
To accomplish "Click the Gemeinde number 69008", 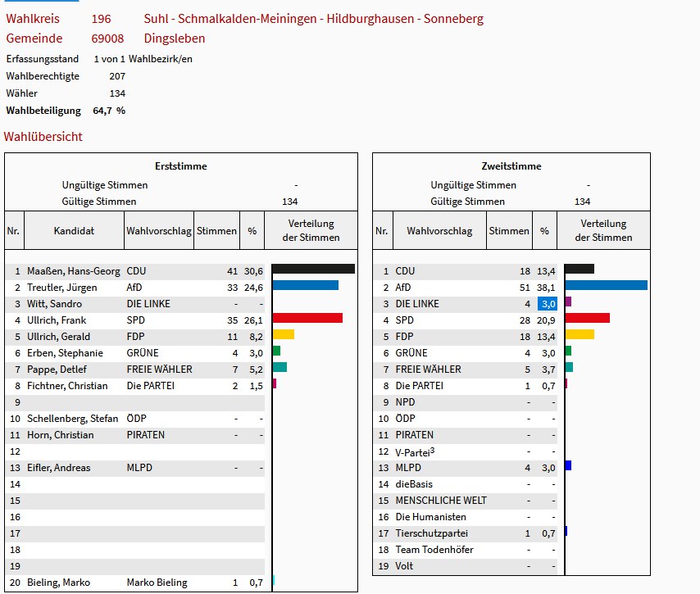I will 107,39.
